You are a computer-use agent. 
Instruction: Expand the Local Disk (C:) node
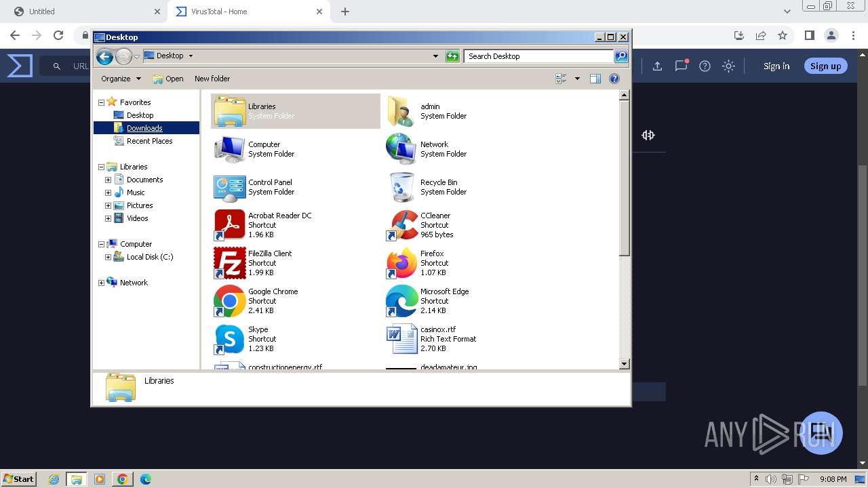108,257
